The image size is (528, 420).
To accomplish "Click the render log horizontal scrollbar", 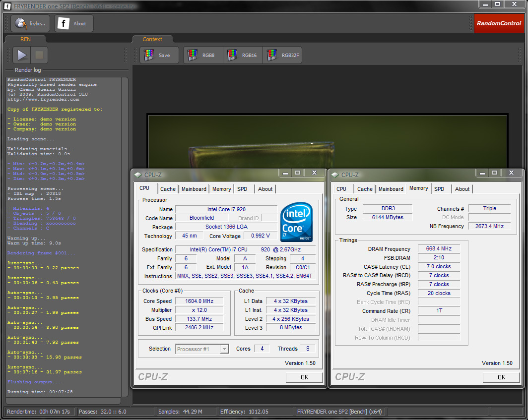I will point(64,401).
